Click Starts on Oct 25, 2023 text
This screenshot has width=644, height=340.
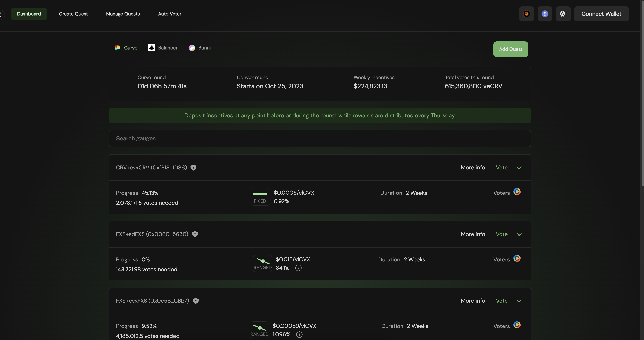click(270, 86)
